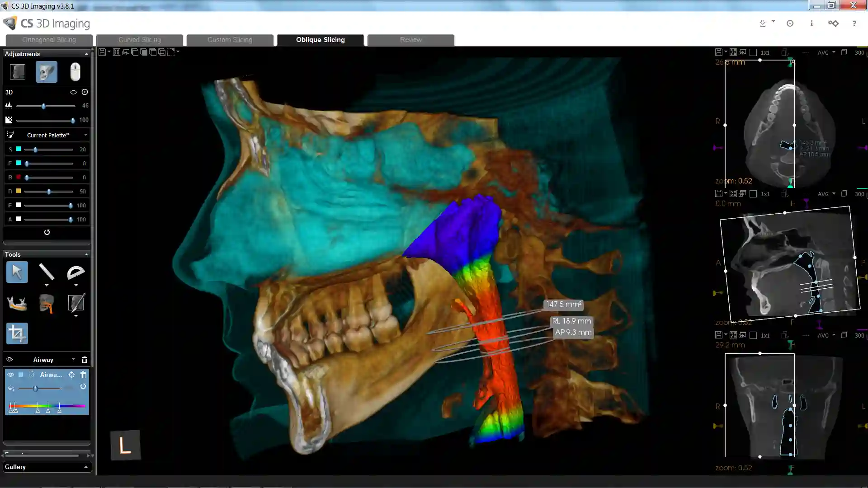Open the Current Palette dropdown
Screen dimensions: 868x488
point(48,135)
